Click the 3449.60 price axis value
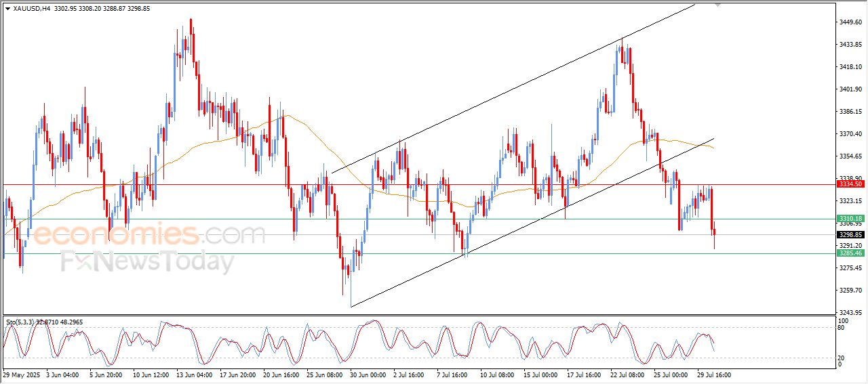This screenshot has height=384, width=868. pyautogui.click(x=850, y=22)
